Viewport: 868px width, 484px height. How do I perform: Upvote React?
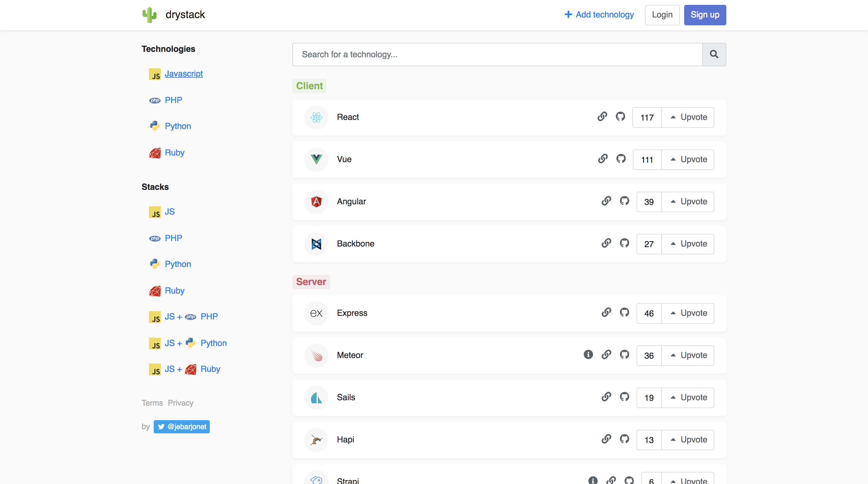coord(688,117)
